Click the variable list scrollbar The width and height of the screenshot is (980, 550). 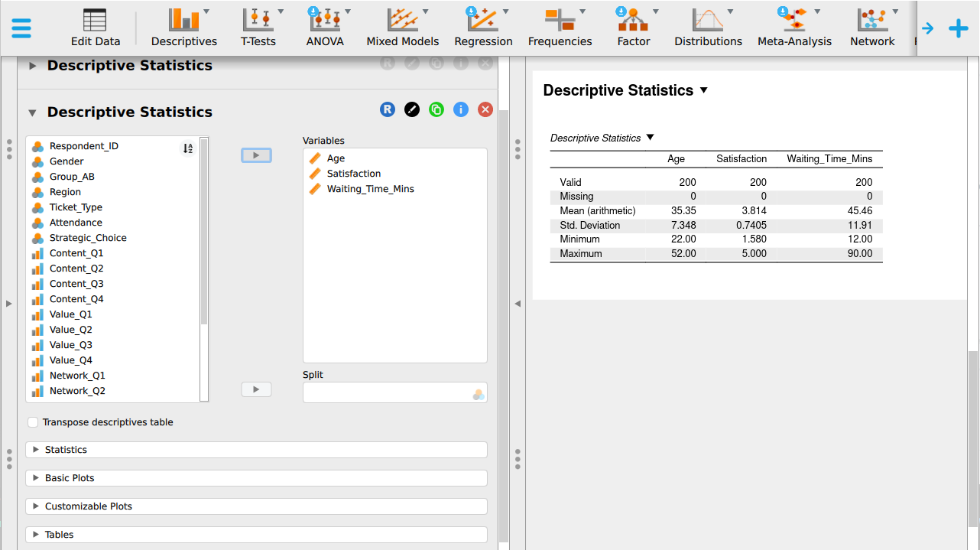tap(204, 231)
